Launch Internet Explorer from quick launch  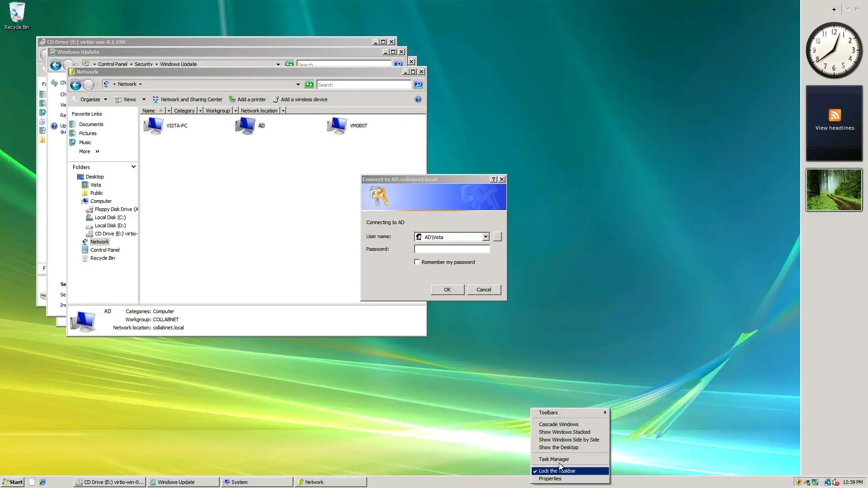[x=42, y=482]
